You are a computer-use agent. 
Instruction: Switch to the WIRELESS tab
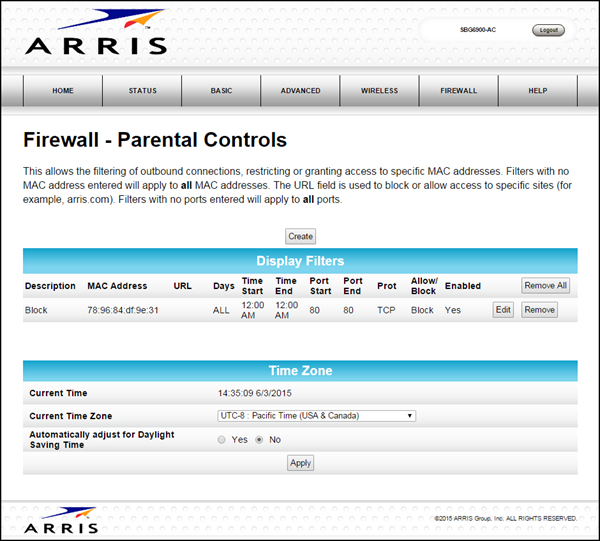point(379,91)
